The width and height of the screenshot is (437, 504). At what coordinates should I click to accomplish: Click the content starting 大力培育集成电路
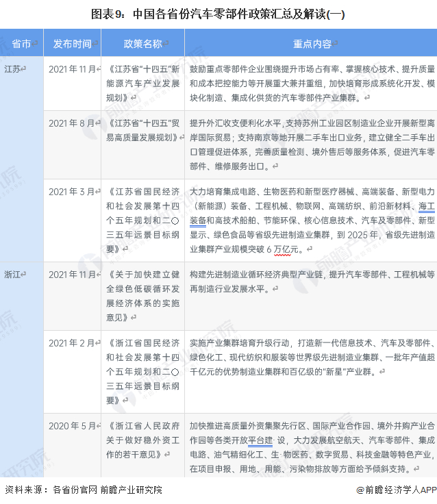312,220
